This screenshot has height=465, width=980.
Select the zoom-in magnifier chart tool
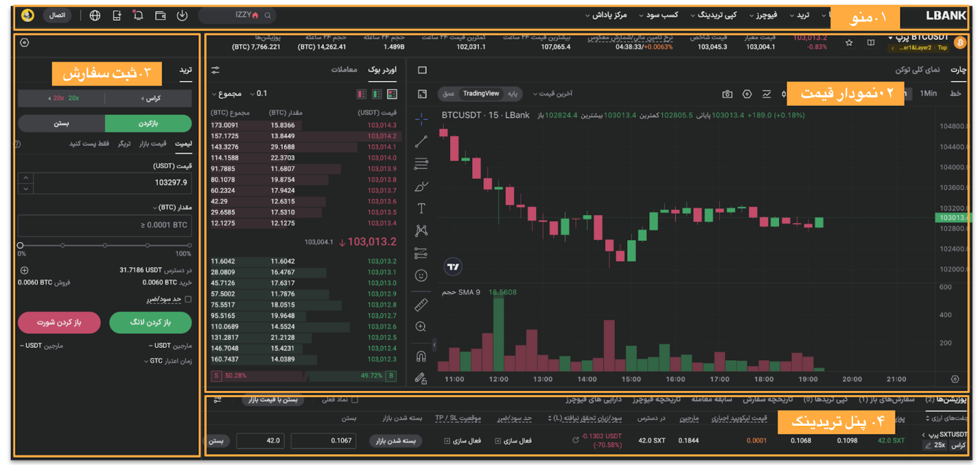(x=421, y=327)
